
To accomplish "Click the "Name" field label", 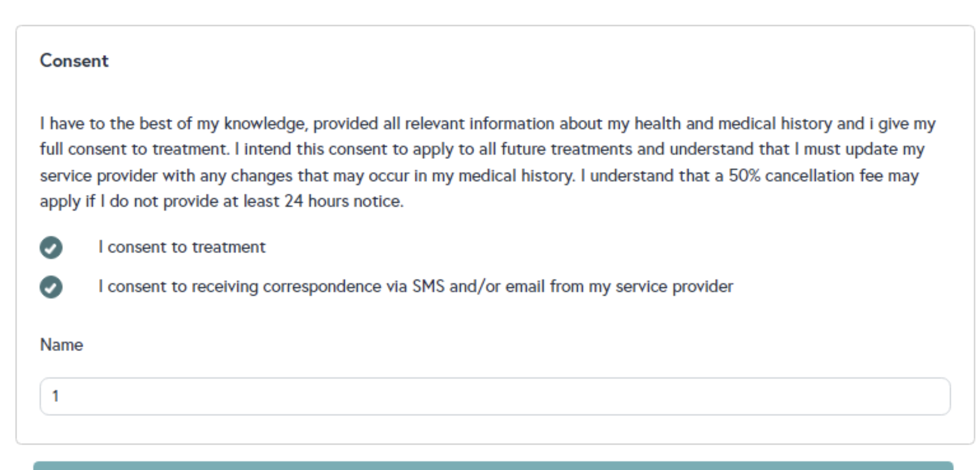I will pos(62,345).
